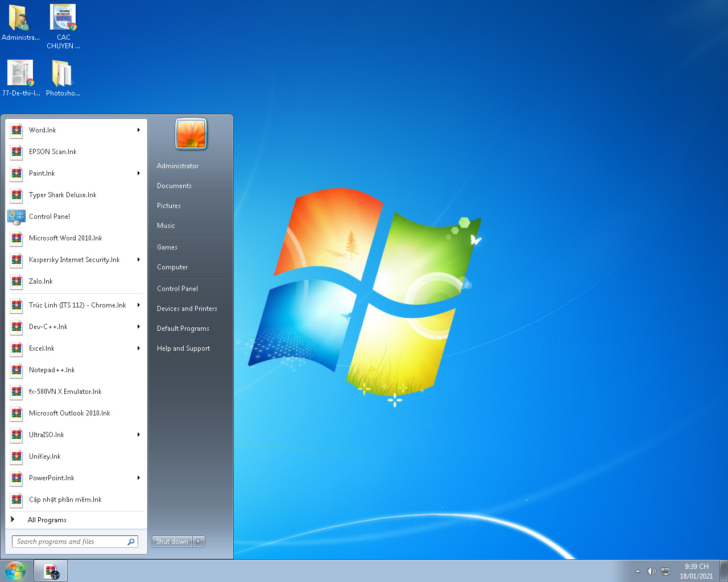Select Photosho... folder on desktop

coord(61,73)
